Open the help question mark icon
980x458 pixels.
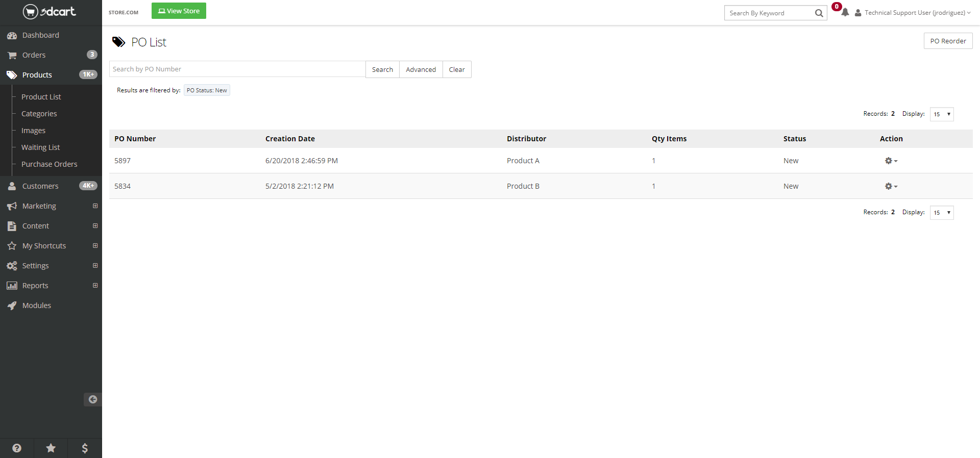point(17,448)
